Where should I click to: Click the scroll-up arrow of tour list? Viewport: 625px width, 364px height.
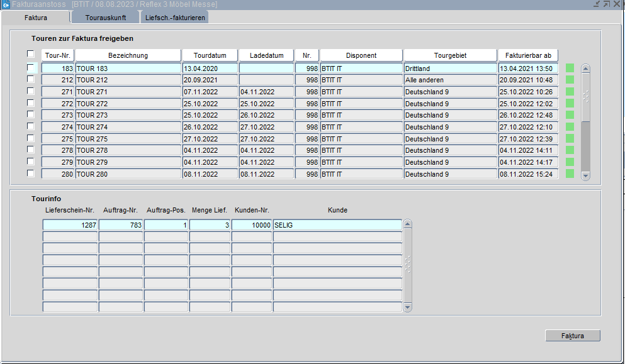[x=585, y=69]
